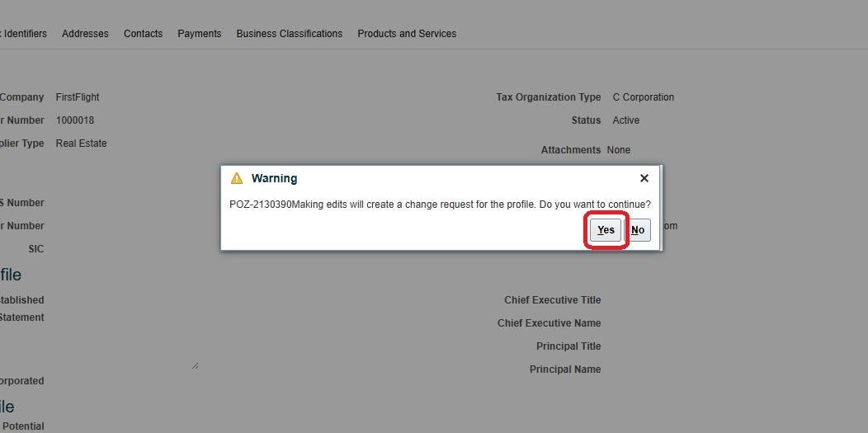Select the FirstFlight company name
The width and height of the screenshot is (868, 433).
78,97
